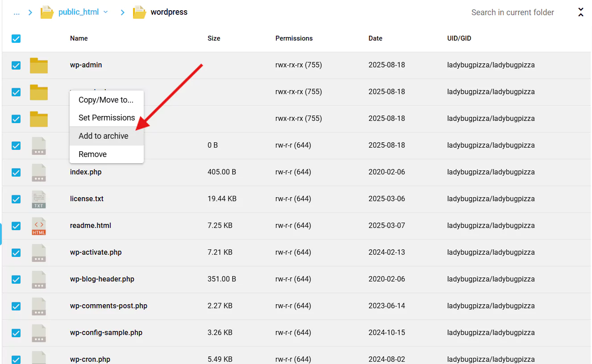The image size is (592, 364).
Task: Click the wp-config-sample.php file icon
Action: 39,333
